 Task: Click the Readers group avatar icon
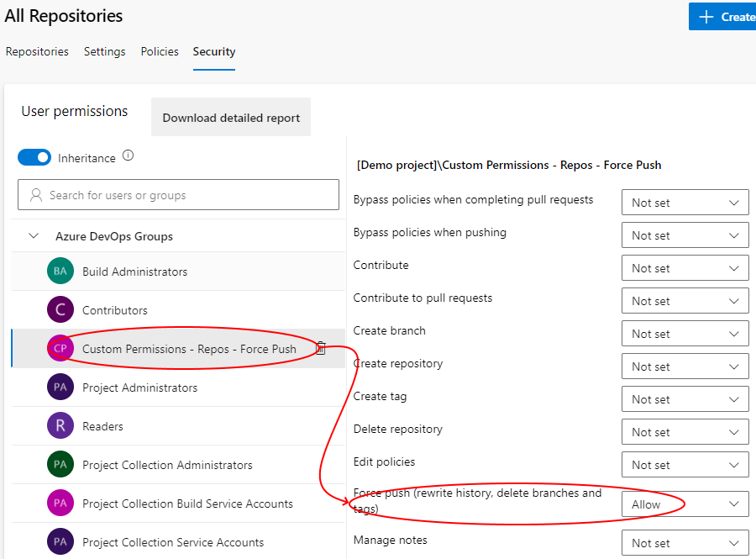(60, 425)
